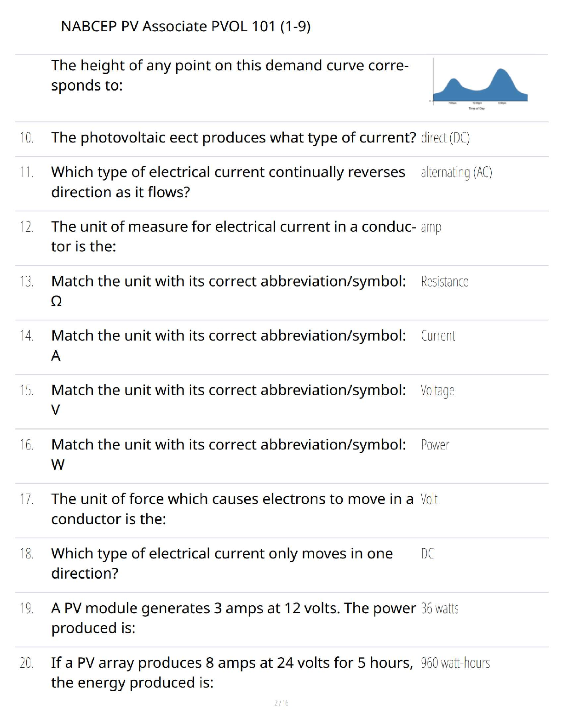The height and width of the screenshot is (728, 563).
Task: Click the answer "DC" for question 18
Action: [x=427, y=554]
